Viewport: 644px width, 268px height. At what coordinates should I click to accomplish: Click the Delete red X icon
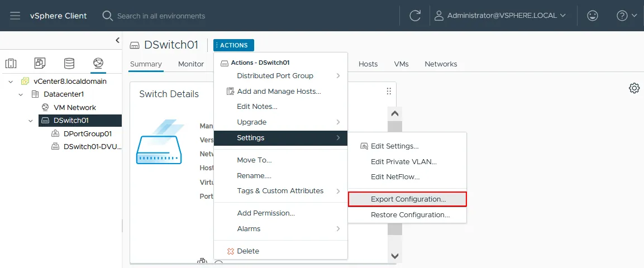click(231, 251)
